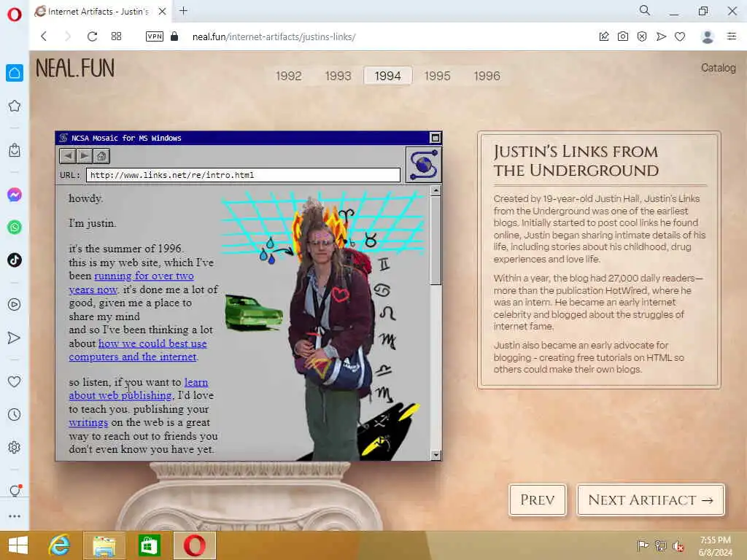Click the Action Center flag tray icon
This screenshot has width=747, height=560.
tap(643, 545)
